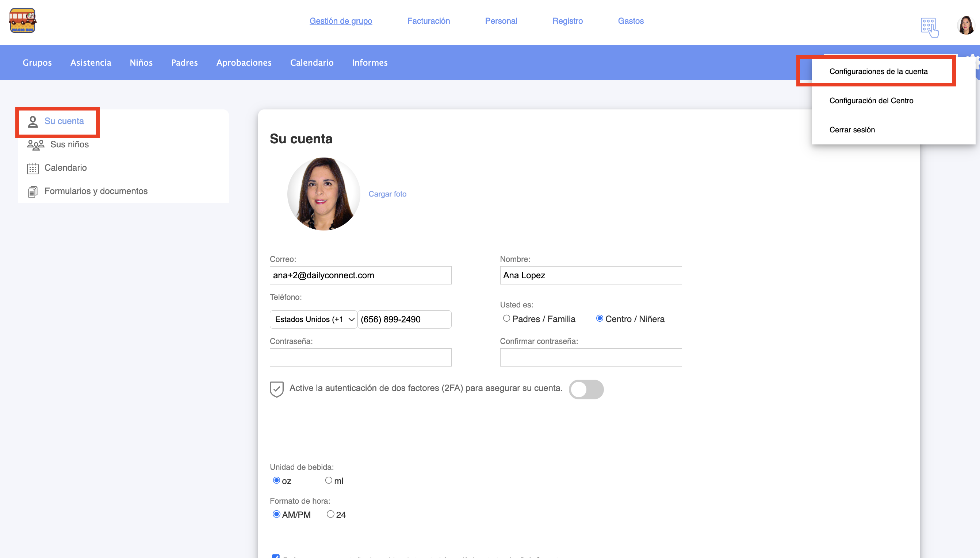Click the Sus niños group icon
Screen dimensions: 980x558
point(35,145)
